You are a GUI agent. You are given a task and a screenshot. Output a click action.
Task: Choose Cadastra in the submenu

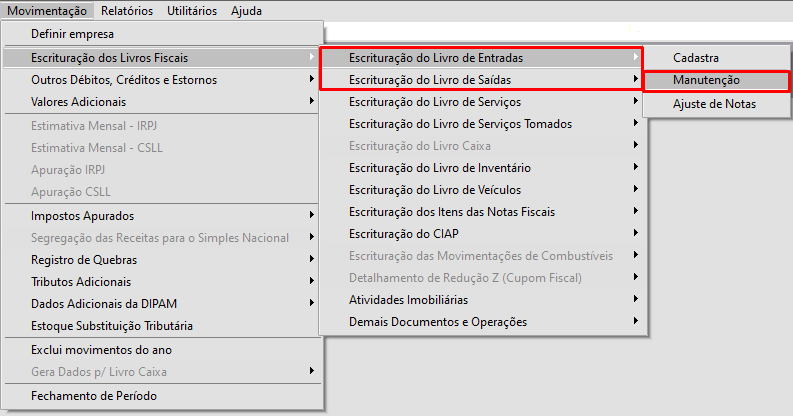(x=717, y=58)
